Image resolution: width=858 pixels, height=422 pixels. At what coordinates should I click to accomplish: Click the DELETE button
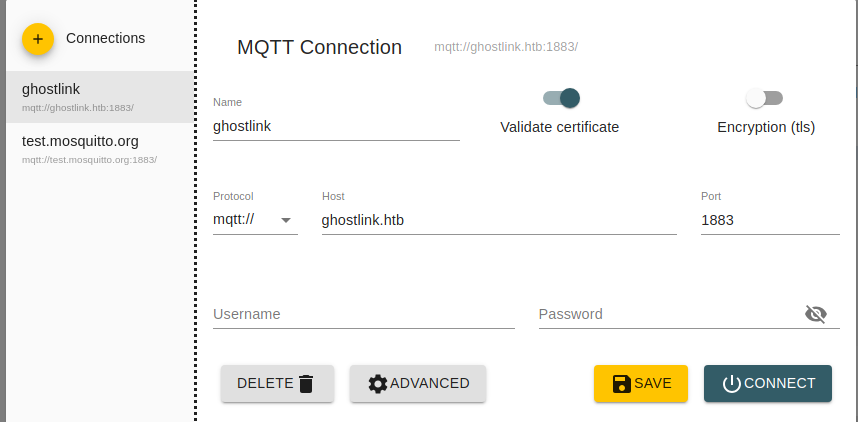click(x=277, y=384)
